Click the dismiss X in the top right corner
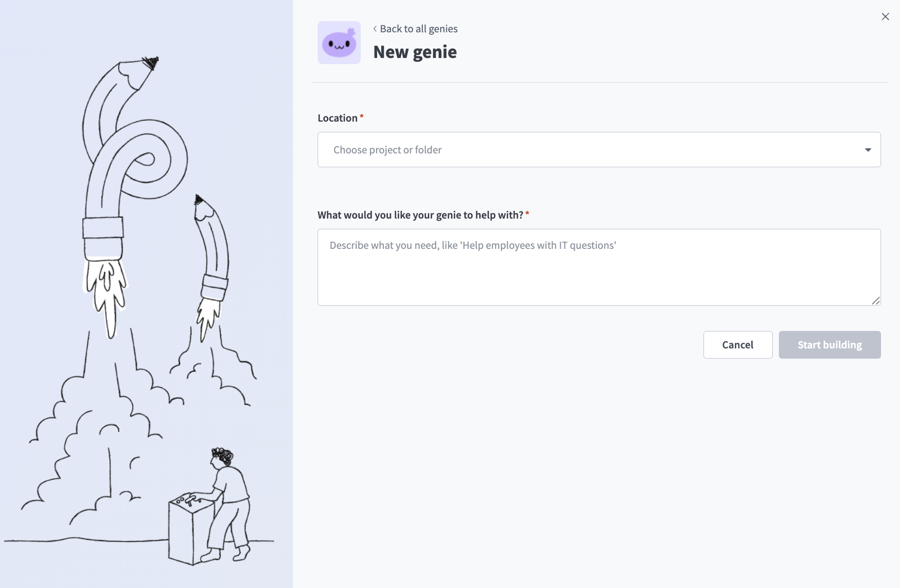This screenshot has width=900, height=588. 885,16
